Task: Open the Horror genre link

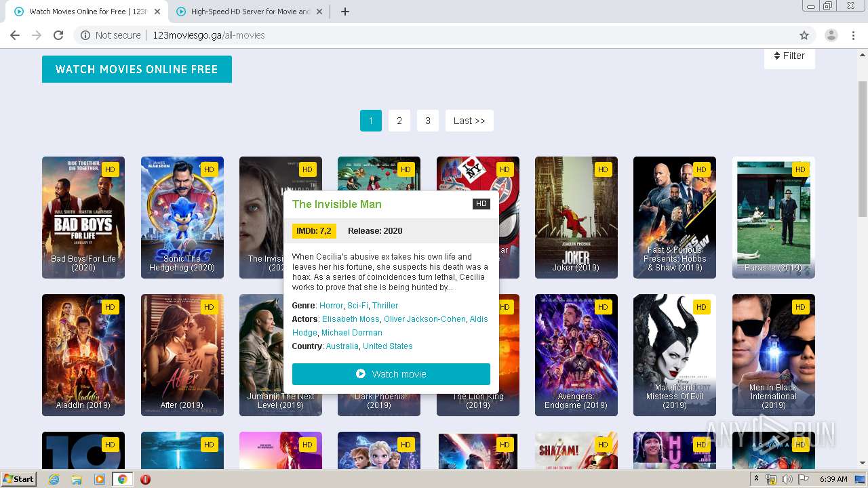Action: coord(332,306)
